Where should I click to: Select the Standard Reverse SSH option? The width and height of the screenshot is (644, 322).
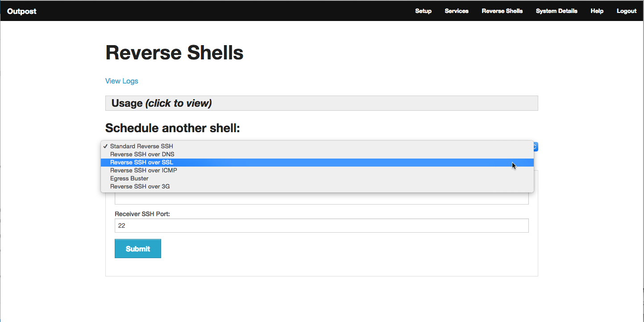tap(141, 146)
